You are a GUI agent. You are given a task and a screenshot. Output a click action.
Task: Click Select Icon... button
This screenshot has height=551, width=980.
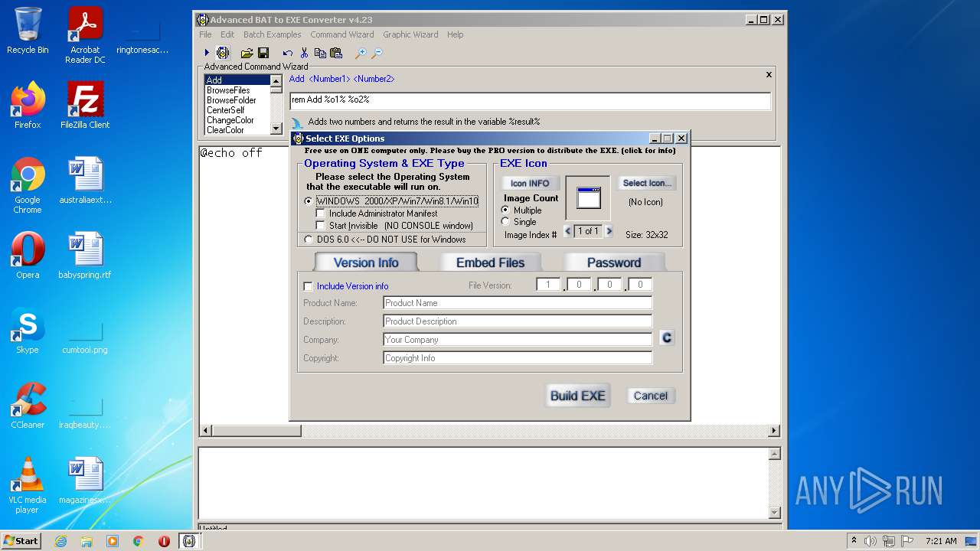click(x=647, y=183)
